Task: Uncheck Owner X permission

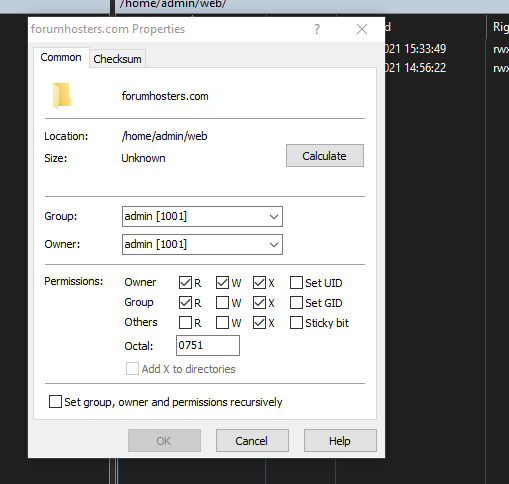Action: (x=259, y=282)
